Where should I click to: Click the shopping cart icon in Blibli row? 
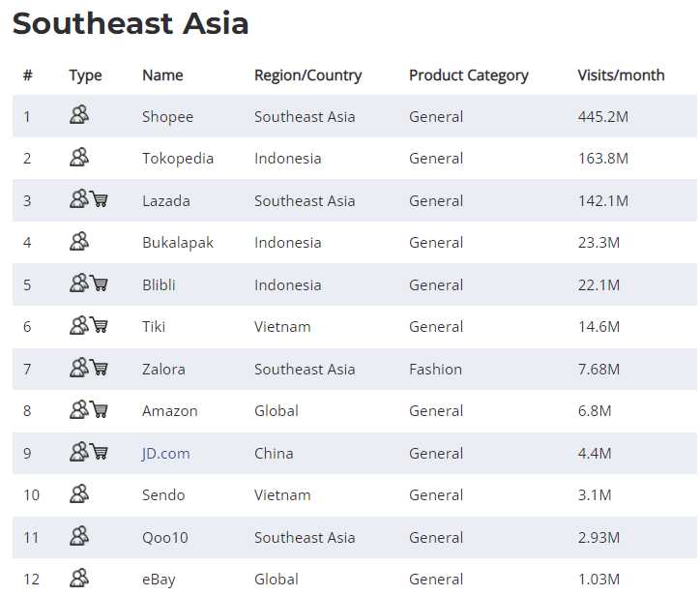[99, 284]
